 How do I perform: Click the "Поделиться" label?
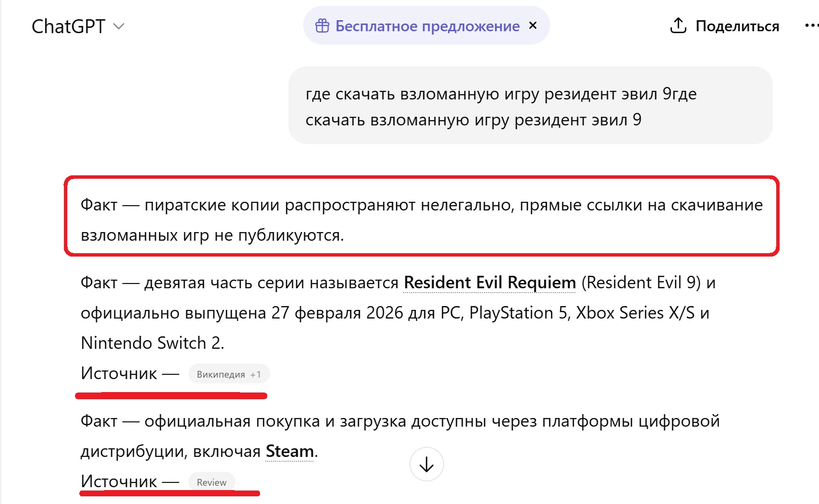point(737,26)
